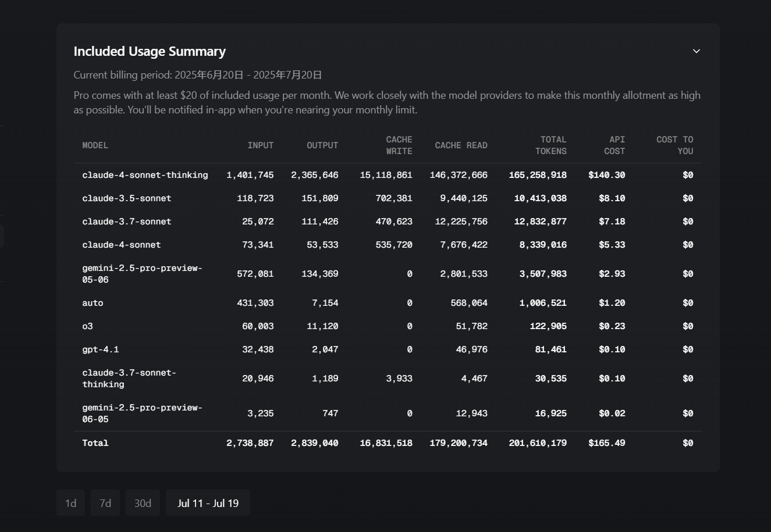Select the claude-4-sonnet-thinking model name
The width and height of the screenshot is (771, 532).
point(145,175)
